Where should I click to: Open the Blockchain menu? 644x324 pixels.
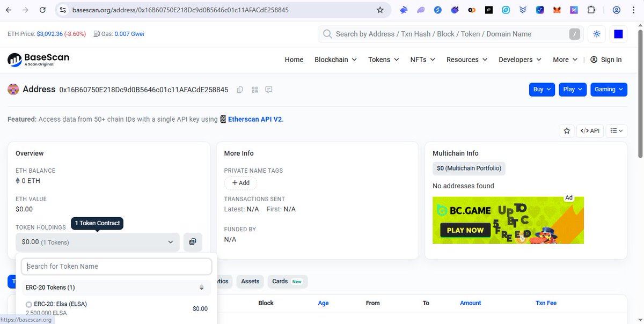335,60
